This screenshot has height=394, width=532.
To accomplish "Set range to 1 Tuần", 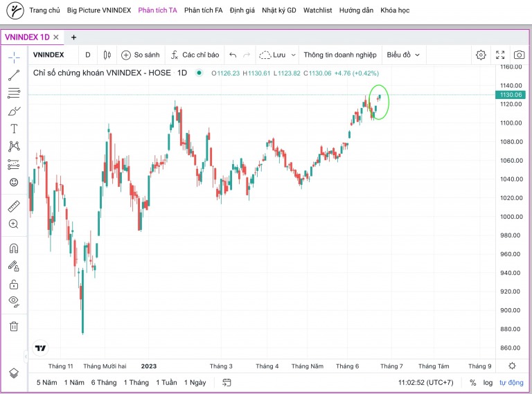I will click(x=166, y=382).
